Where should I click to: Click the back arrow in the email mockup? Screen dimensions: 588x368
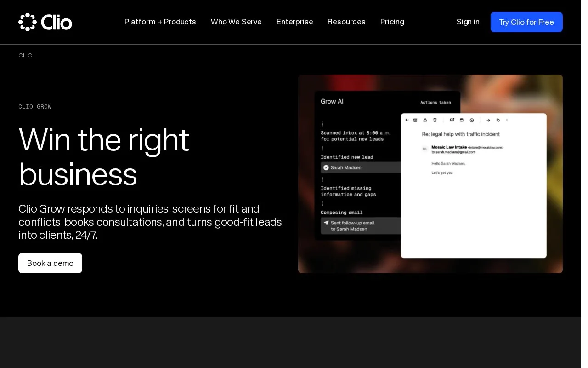point(407,120)
